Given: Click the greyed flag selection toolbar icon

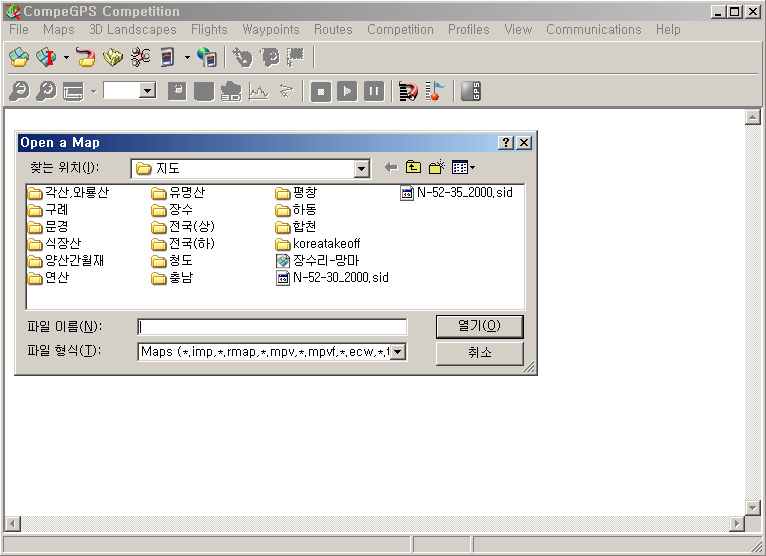Looking at the screenshot, I should tap(296, 57).
